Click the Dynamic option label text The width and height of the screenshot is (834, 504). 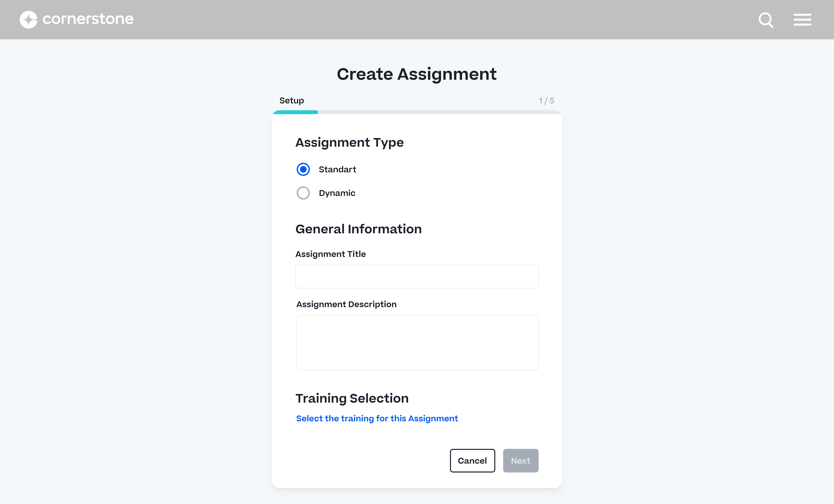337,193
